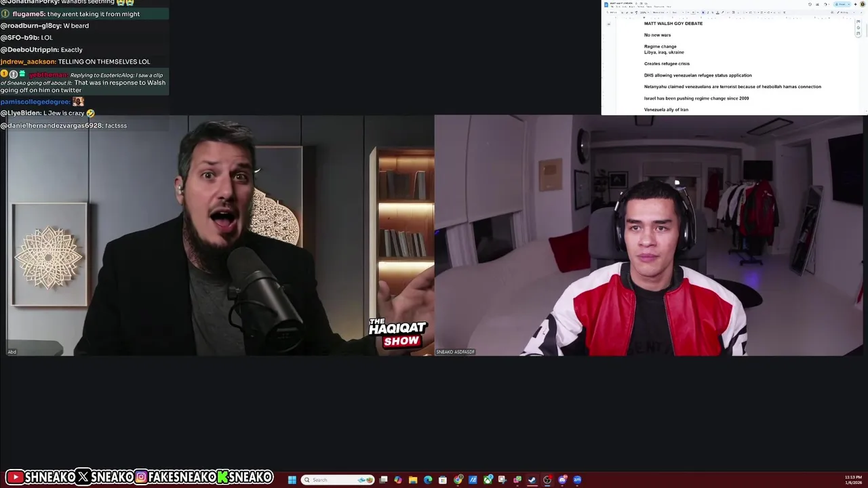Click danielhernandezvargas6928's 'factsss' message
The width and height of the screenshot is (868, 488).
coord(64,125)
